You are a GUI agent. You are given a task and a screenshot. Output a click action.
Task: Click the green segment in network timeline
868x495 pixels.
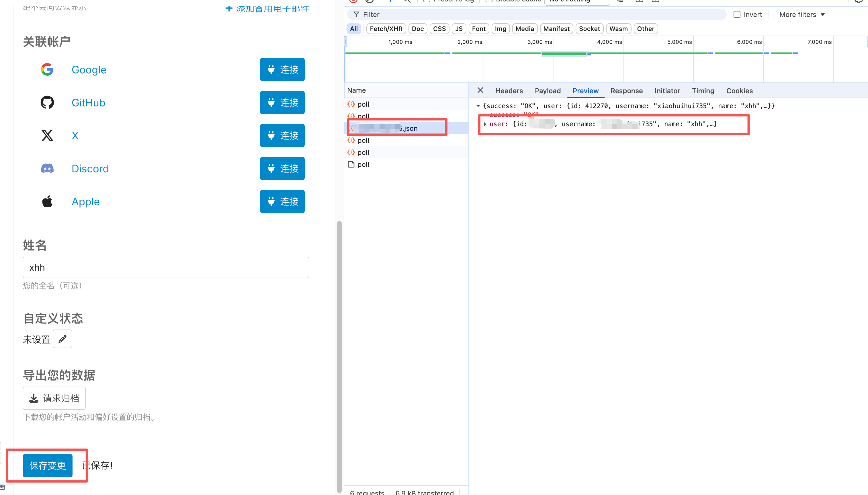coord(564,54)
